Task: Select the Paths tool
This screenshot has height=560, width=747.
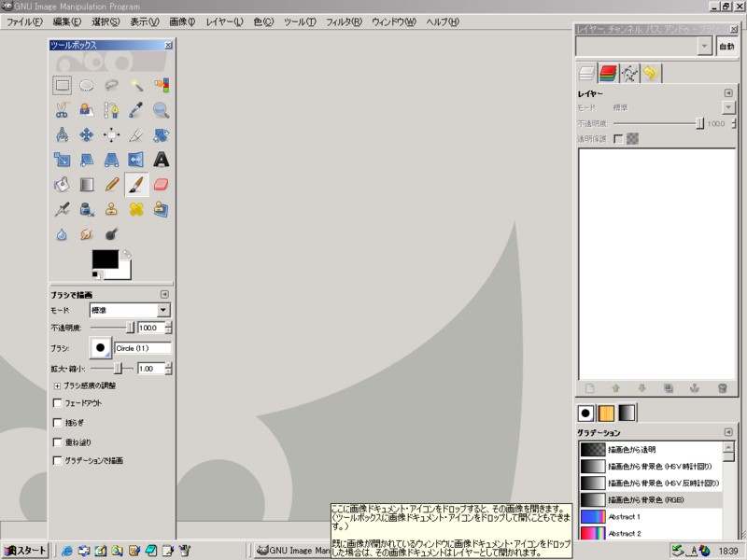Action: coord(111,110)
